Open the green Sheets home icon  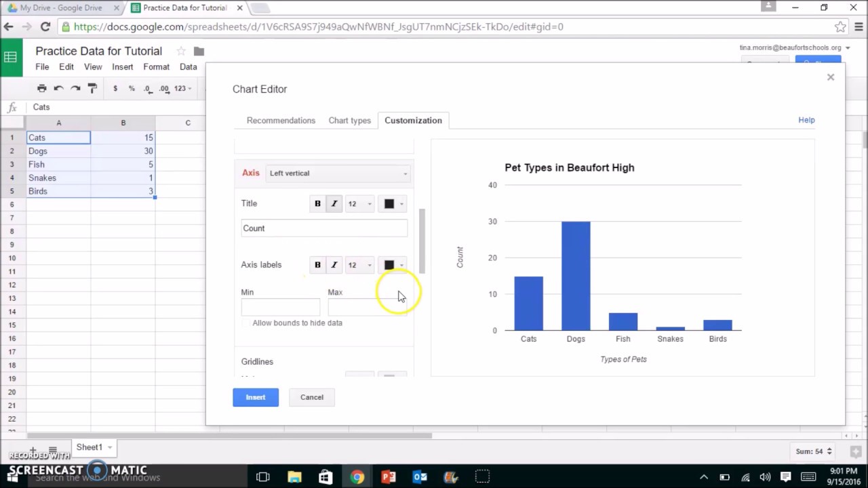tap(10, 58)
